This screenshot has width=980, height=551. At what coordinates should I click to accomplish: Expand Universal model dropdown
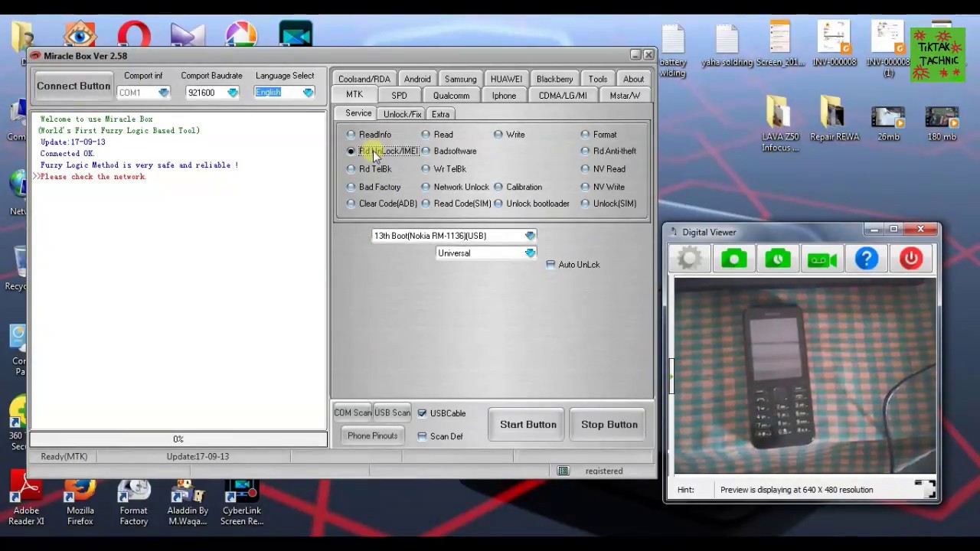click(530, 253)
